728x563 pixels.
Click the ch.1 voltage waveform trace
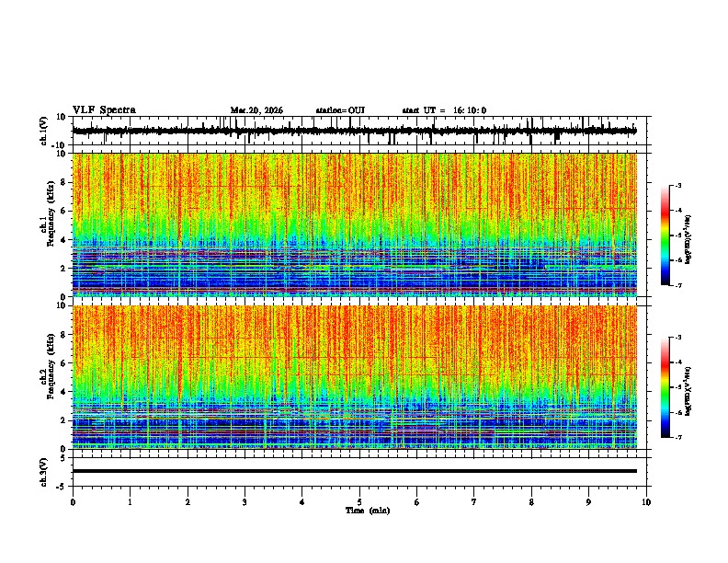tap(354, 131)
